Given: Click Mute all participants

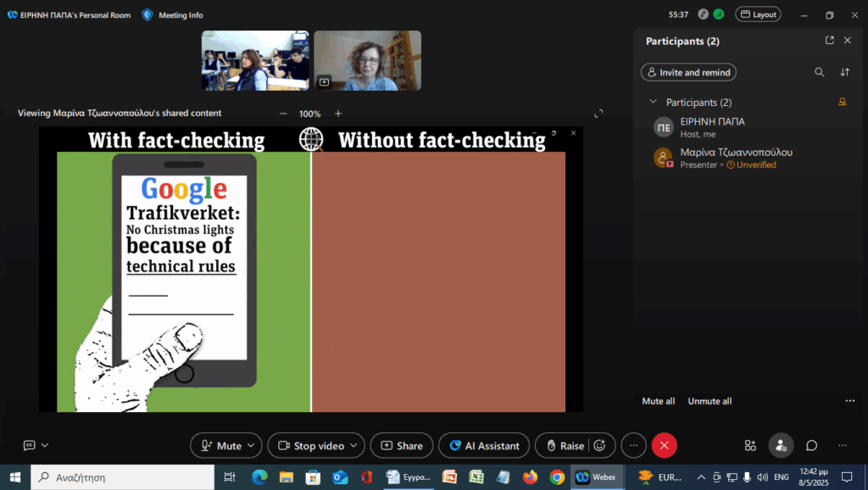Looking at the screenshot, I should [658, 401].
